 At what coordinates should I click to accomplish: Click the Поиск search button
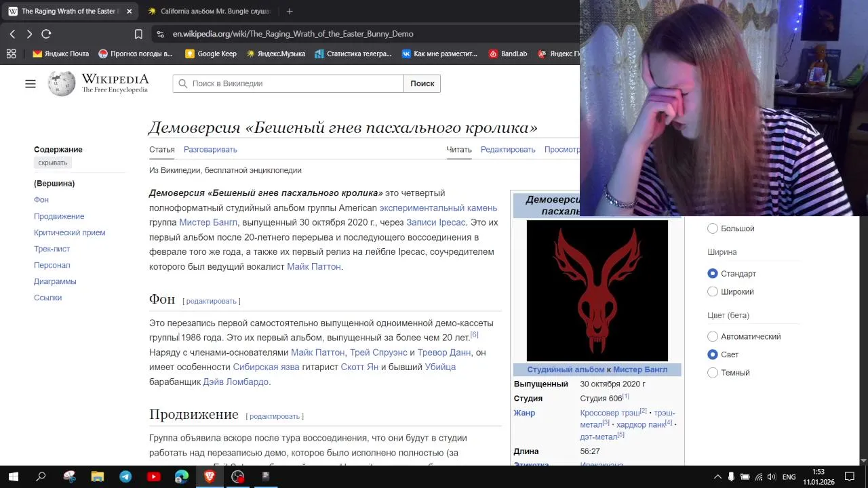point(422,83)
